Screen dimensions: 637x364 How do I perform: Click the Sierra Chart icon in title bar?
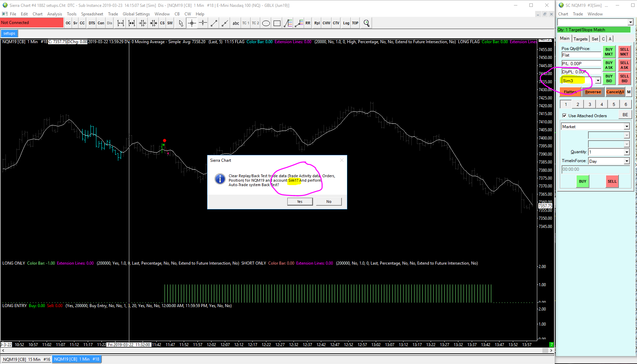(5, 5)
